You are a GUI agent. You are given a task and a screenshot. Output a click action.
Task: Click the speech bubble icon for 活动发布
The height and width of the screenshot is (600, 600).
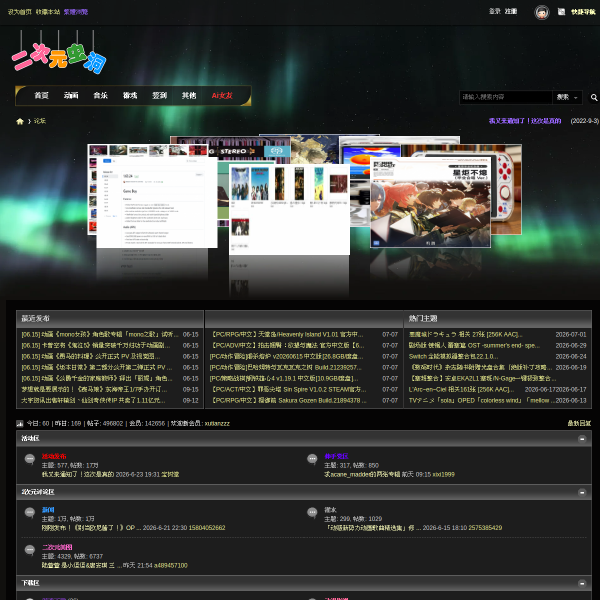coord(30,459)
